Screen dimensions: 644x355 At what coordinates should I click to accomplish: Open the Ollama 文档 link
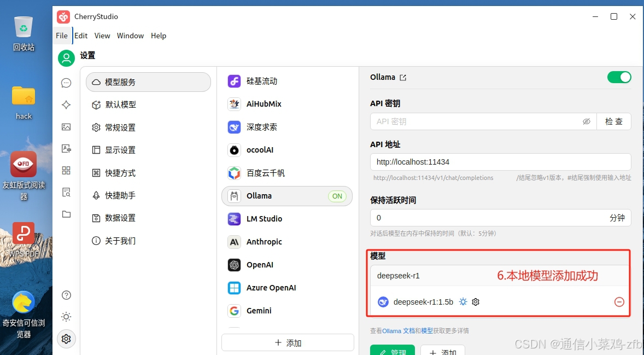[399, 331]
